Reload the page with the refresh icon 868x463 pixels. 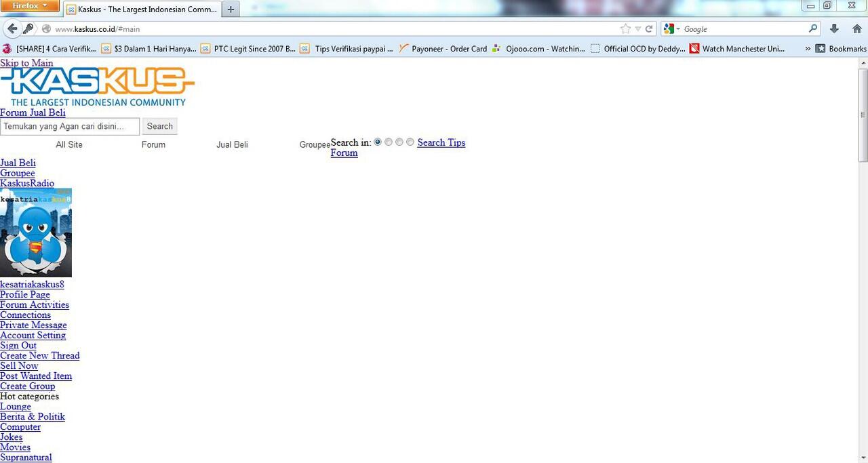[x=649, y=29]
